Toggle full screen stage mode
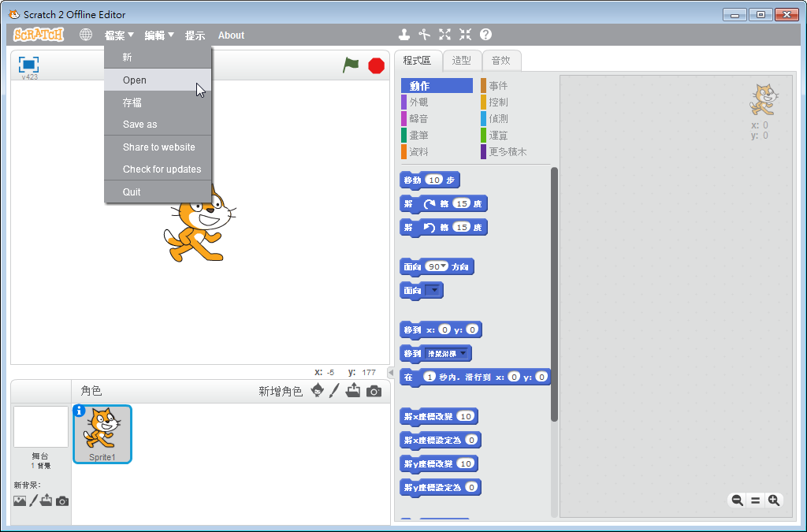Image resolution: width=807 pixels, height=532 pixels. coord(29,65)
